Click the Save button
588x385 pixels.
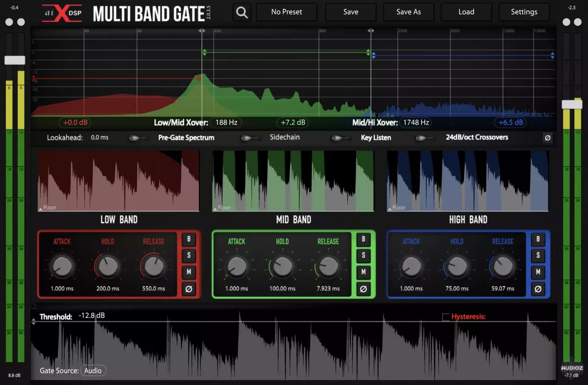click(351, 12)
